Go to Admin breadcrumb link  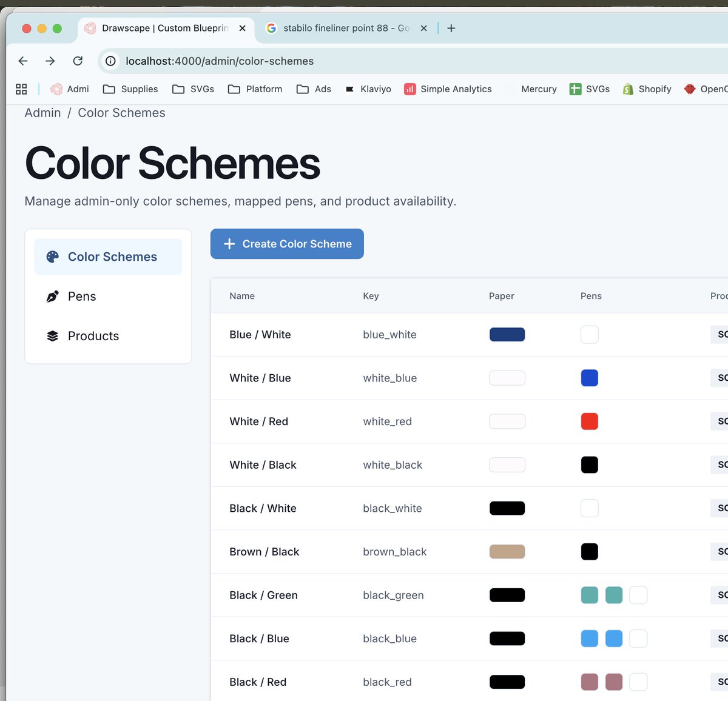click(42, 113)
